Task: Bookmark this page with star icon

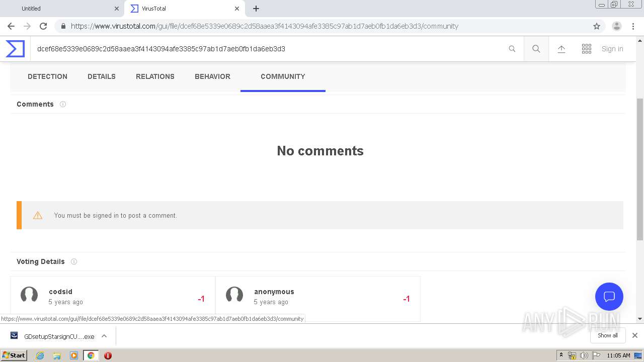Action: click(x=597, y=26)
